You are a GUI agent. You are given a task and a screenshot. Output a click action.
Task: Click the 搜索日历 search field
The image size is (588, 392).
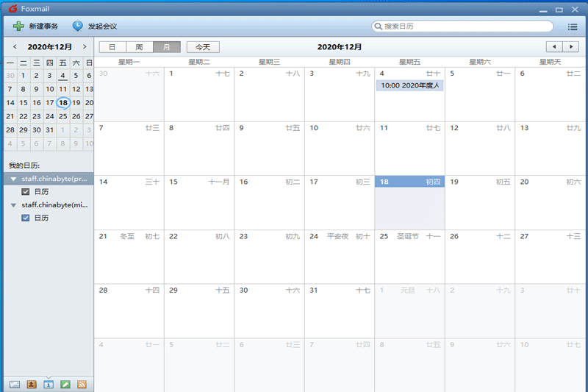point(463,26)
